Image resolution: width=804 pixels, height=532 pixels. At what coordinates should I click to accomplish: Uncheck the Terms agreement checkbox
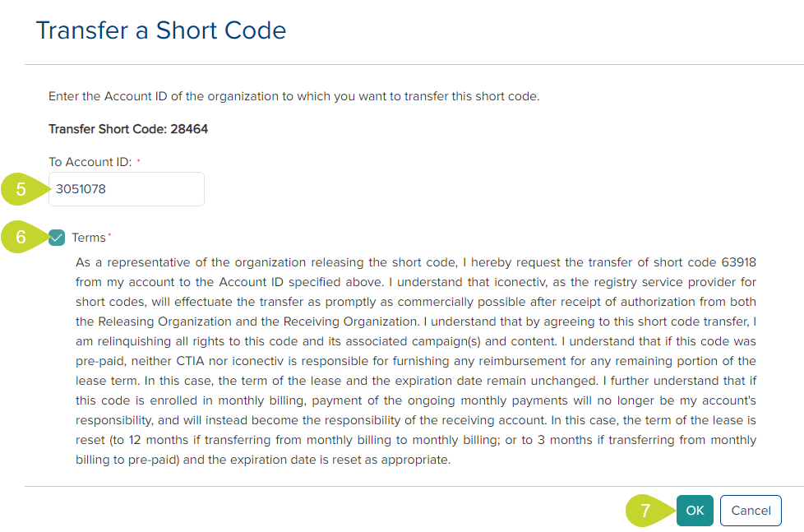click(57, 238)
